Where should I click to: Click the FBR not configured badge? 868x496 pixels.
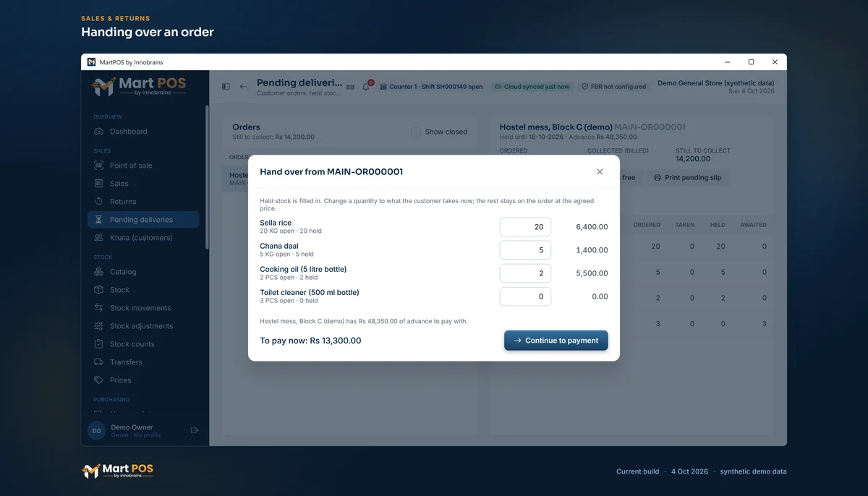[614, 87]
